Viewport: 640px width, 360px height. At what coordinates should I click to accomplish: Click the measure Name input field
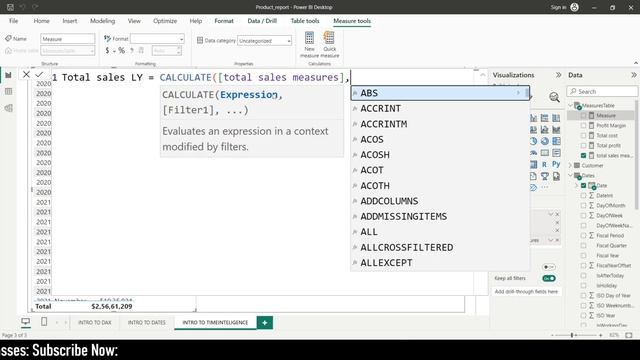(x=68, y=39)
